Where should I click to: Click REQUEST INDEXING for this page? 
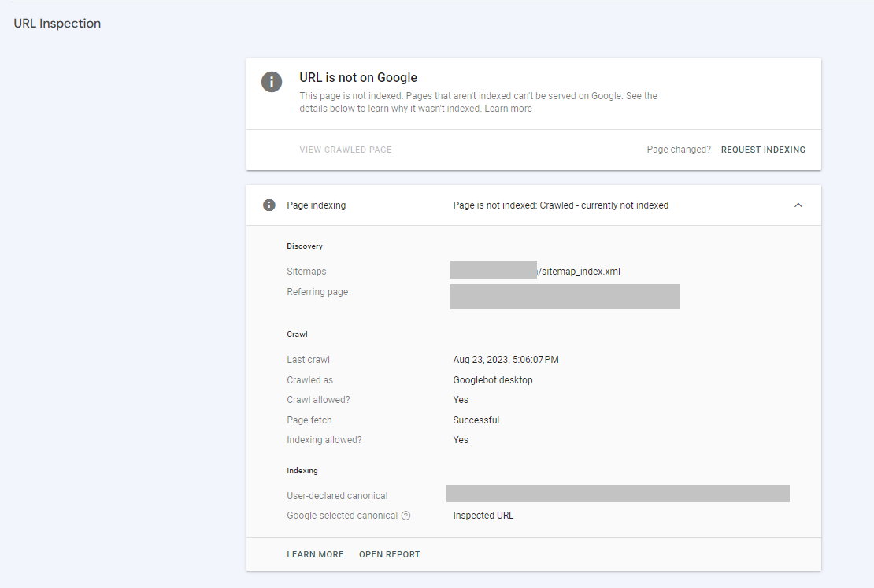coord(763,149)
